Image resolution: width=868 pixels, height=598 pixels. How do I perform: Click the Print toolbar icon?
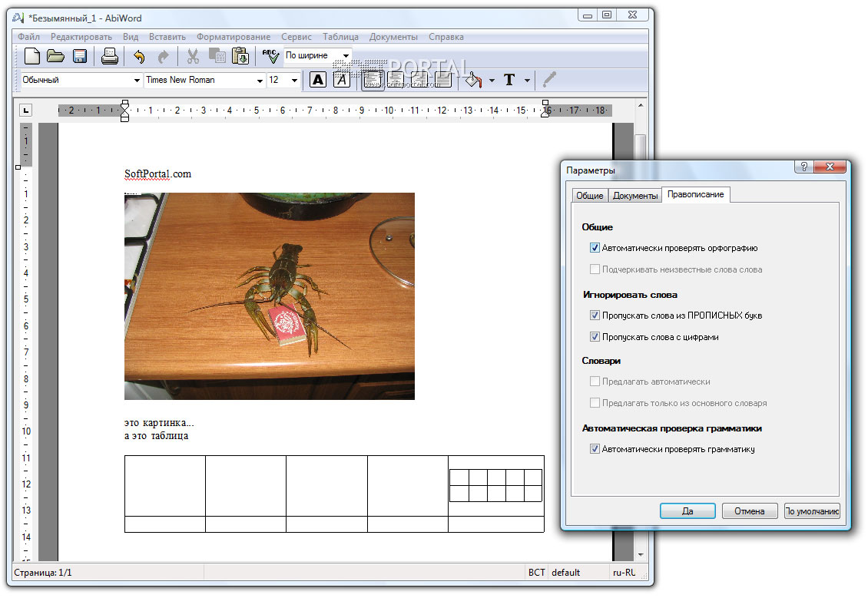click(x=110, y=56)
